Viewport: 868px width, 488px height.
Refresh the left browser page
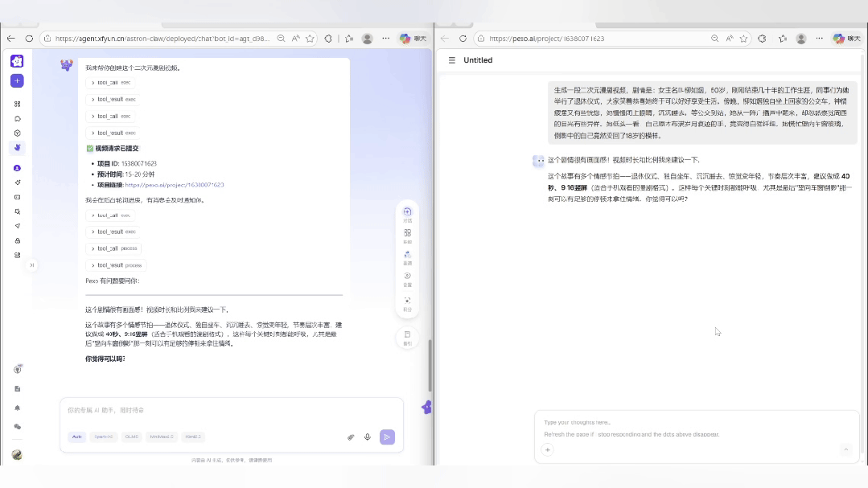point(29,39)
